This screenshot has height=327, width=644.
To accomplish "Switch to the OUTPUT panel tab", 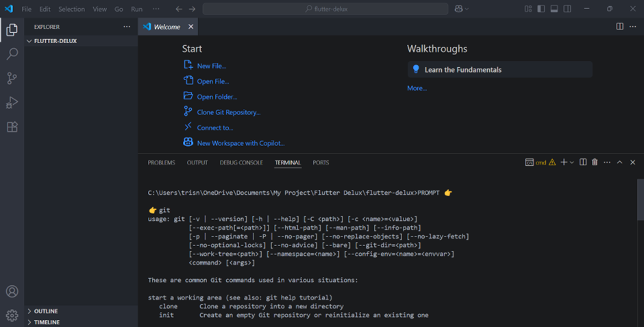I will point(197,162).
